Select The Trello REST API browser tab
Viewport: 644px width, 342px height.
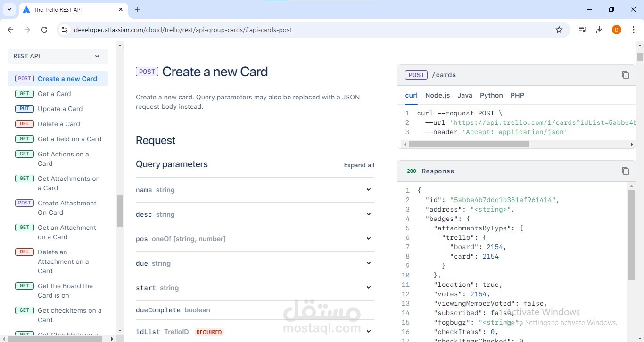pyautogui.click(x=73, y=9)
